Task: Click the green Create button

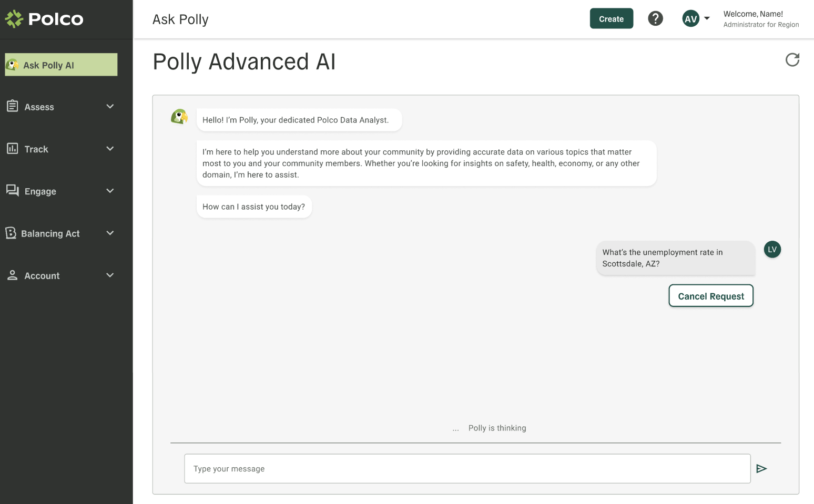Action: coord(612,19)
